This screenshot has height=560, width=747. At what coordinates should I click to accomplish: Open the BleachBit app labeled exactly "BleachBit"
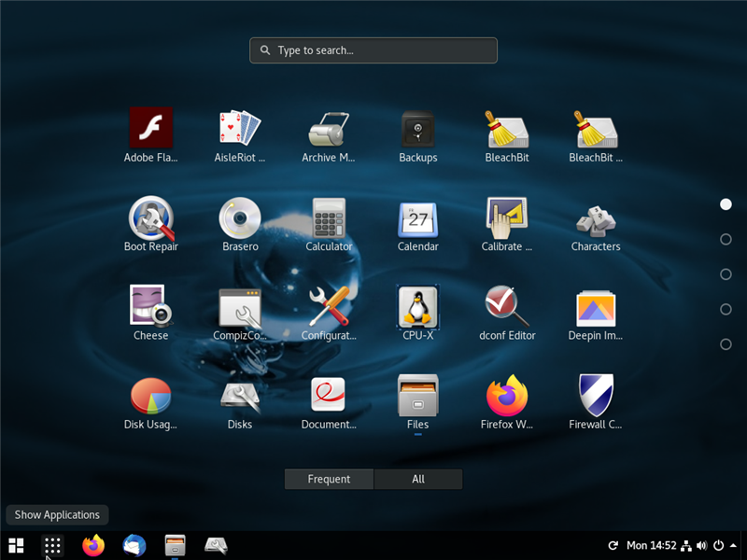(507, 135)
